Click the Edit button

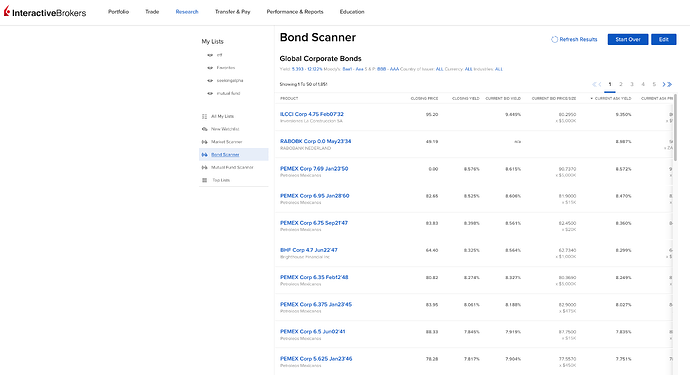664,40
